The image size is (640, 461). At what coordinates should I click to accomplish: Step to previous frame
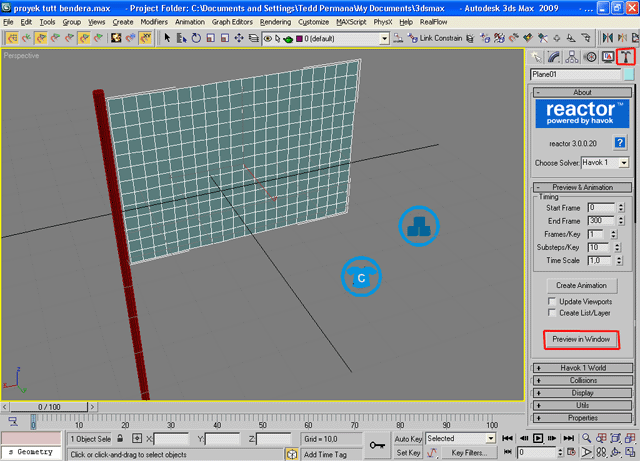pyautogui.click(x=524, y=438)
